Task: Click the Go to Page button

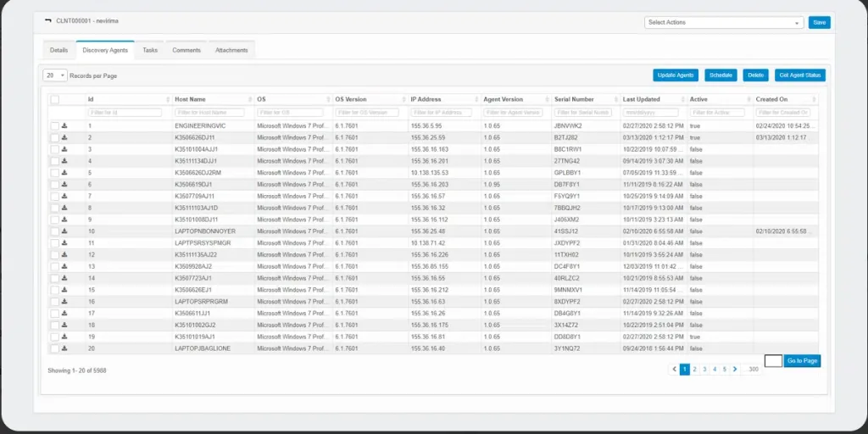Action: 802,361
